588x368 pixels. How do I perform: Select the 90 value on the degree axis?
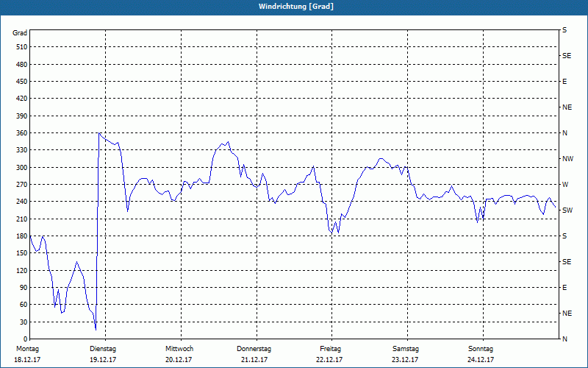click(24, 288)
